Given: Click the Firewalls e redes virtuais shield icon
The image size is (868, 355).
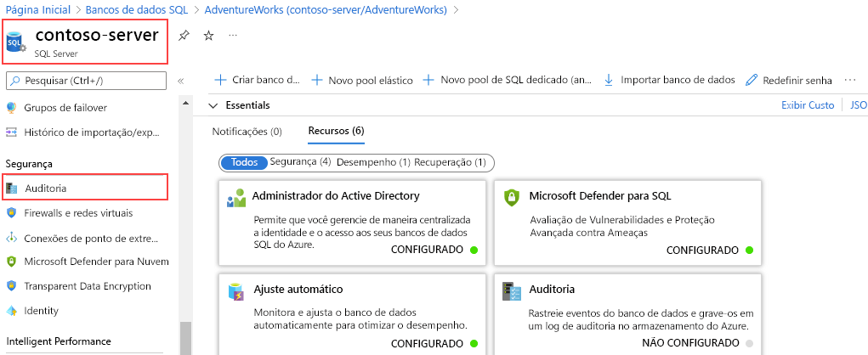Looking at the screenshot, I should pos(12,213).
